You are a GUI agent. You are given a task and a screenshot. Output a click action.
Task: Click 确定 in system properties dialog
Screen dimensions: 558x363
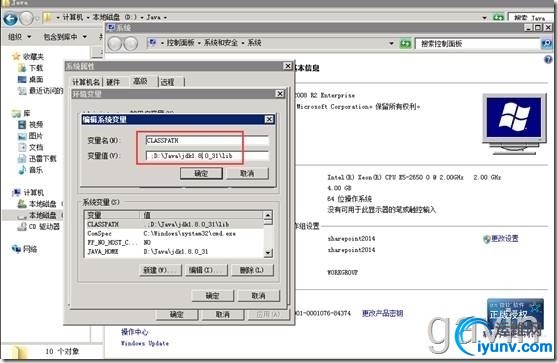[177, 315]
